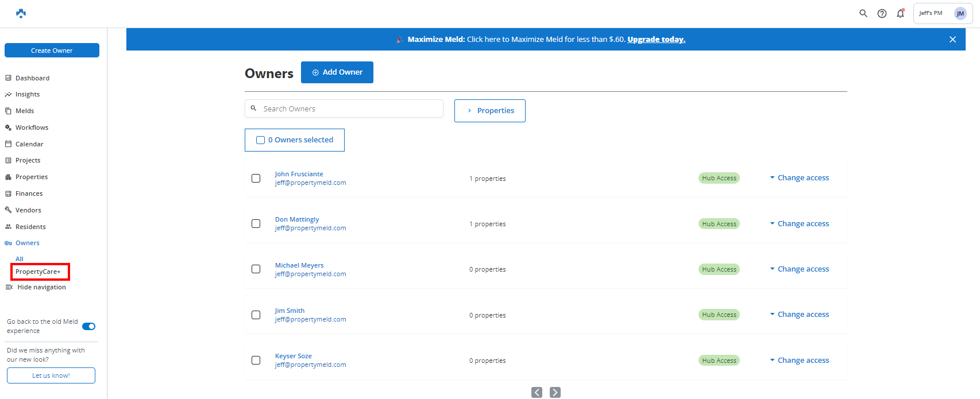Expand Change access for Don Mattingly
The width and height of the screenshot is (980, 399).
tap(800, 224)
